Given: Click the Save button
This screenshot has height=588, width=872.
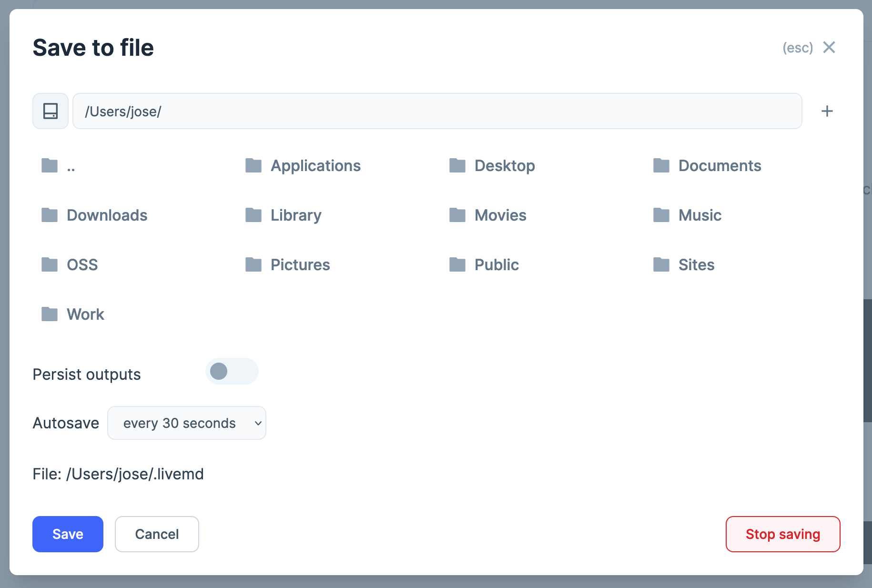Looking at the screenshot, I should click(68, 534).
